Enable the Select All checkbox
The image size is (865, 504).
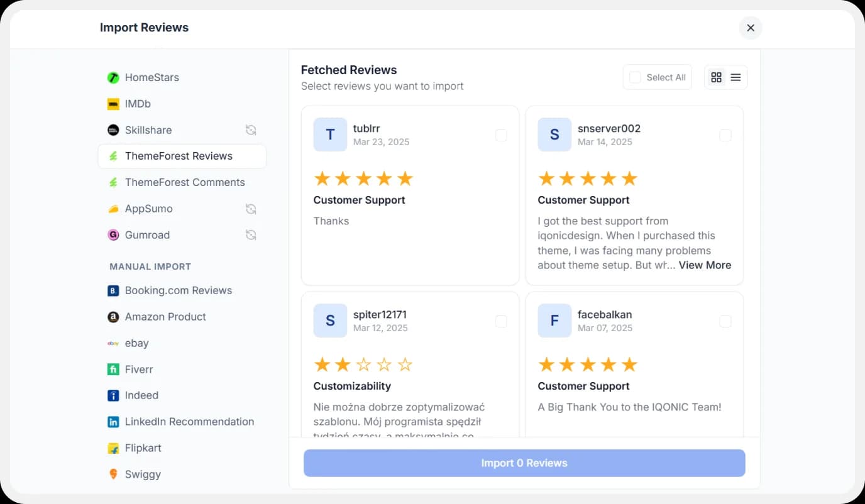point(634,77)
